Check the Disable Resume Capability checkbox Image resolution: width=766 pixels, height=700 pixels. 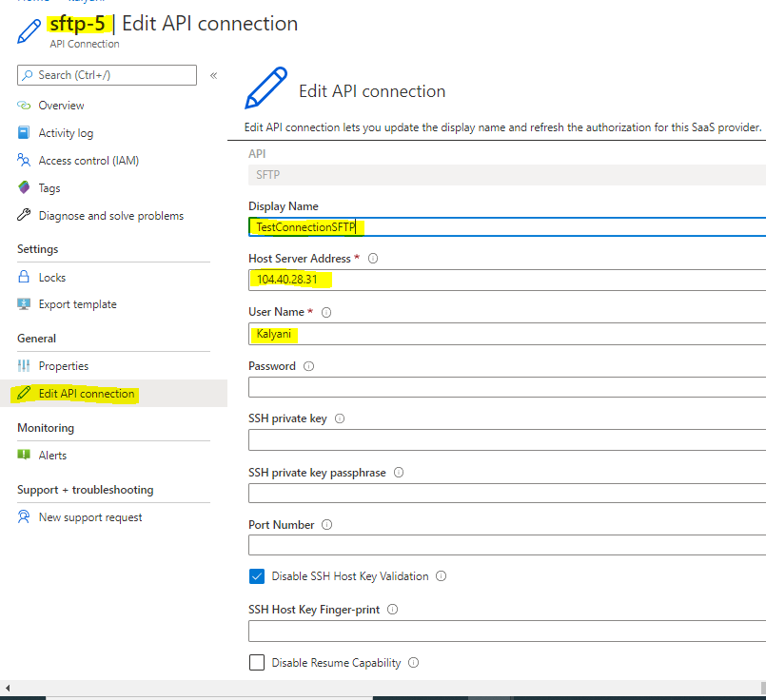257,662
